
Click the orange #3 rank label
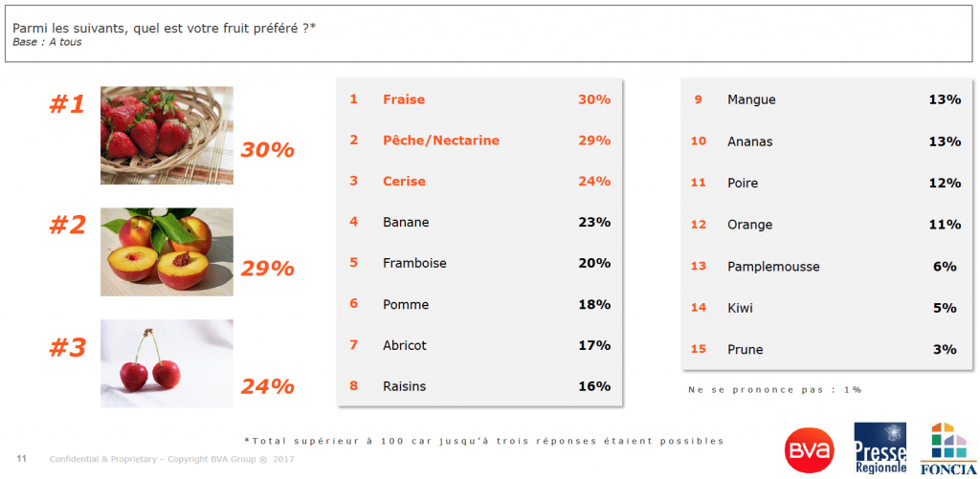[67, 347]
